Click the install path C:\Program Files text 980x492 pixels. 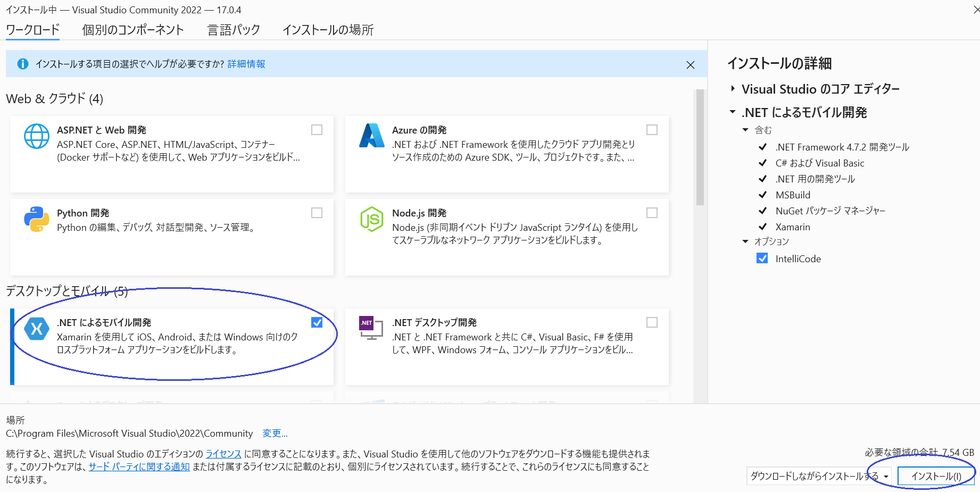point(129,433)
